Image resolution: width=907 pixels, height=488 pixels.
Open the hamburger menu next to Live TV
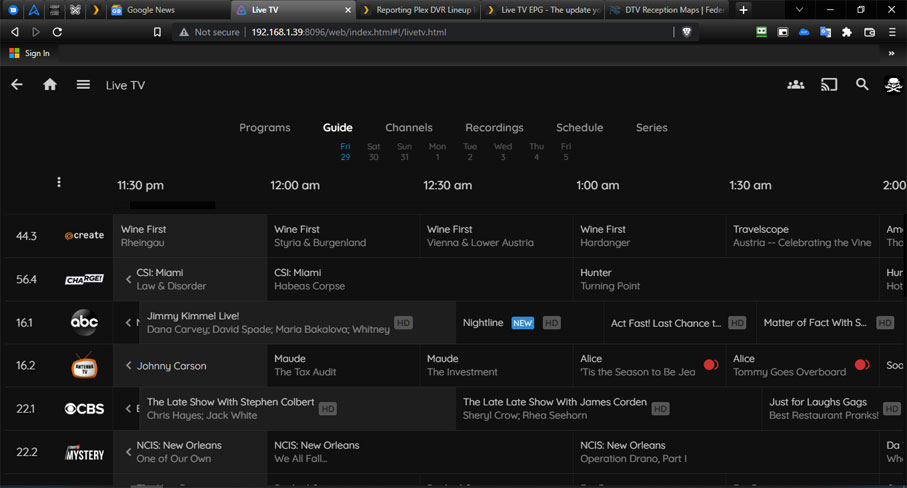(x=83, y=85)
